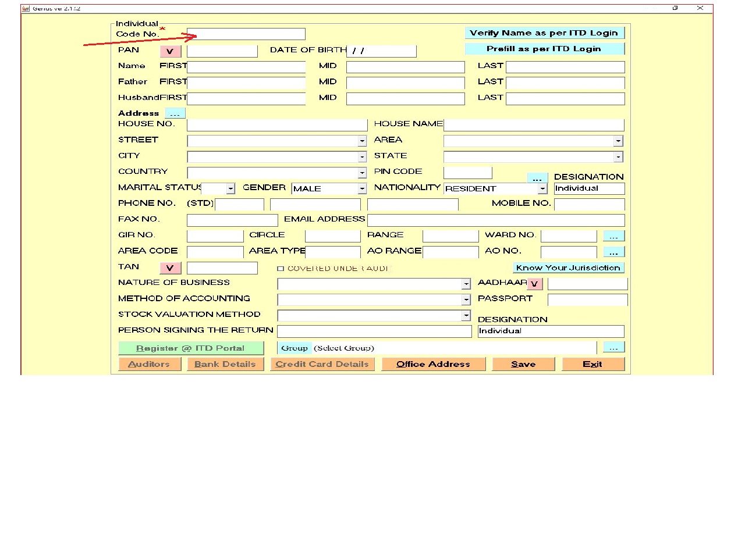This screenshot has height=560, width=745.
Task: Open the MARITAL STATUS dropdown
Action: tap(230, 188)
